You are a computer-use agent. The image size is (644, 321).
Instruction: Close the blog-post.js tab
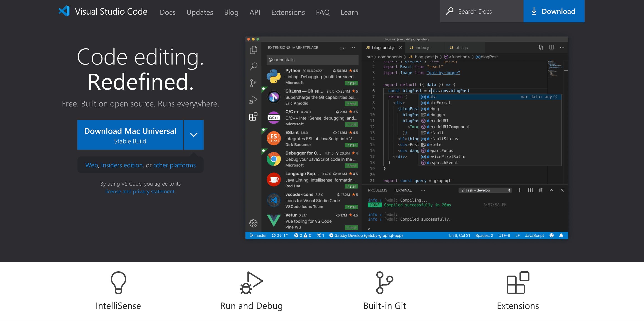[400, 48]
